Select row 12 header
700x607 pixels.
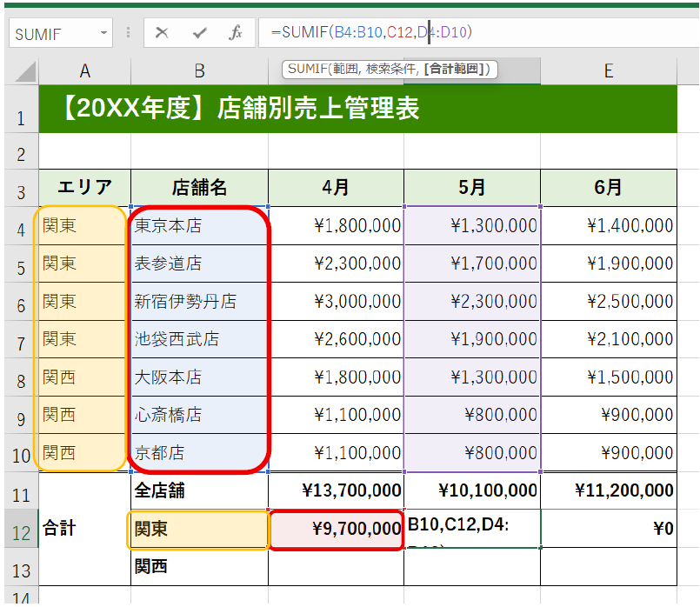[x=20, y=530]
